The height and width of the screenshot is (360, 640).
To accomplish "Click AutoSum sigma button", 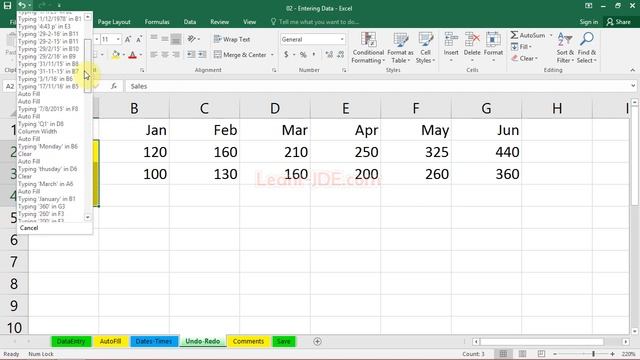I will (527, 36).
